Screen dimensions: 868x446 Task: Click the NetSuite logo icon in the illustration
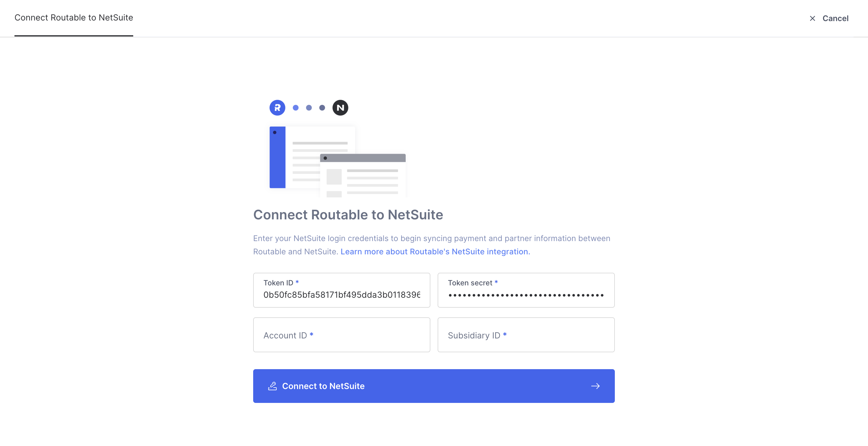[x=340, y=108]
